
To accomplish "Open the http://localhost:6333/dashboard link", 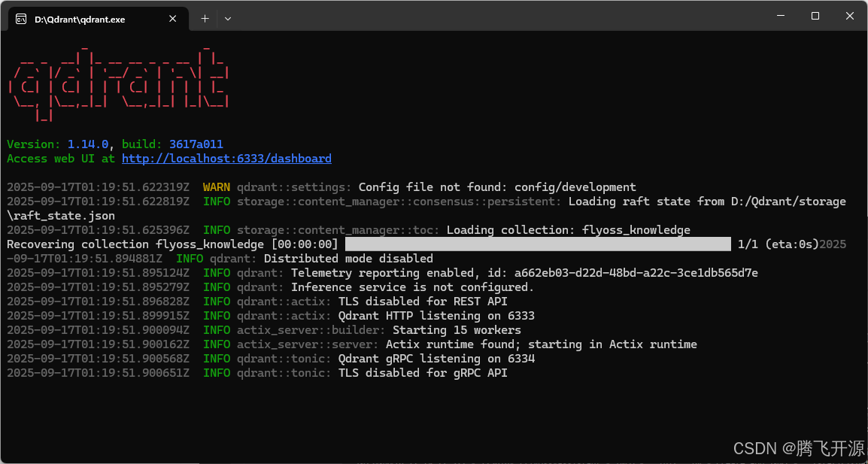I will tap(226, 159).
